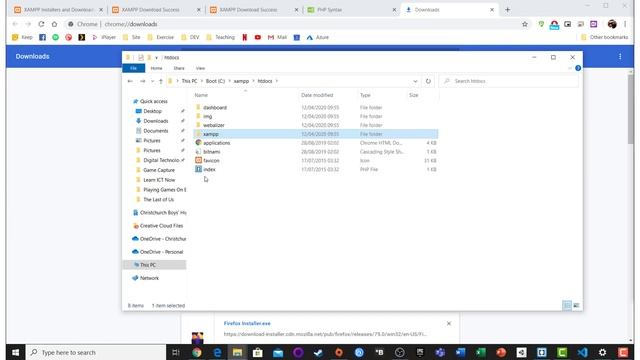Expand the Explorer ribbon chevron
Viewport: 640px width, 360px height.
pyautogui.click(x=570, y=68)
